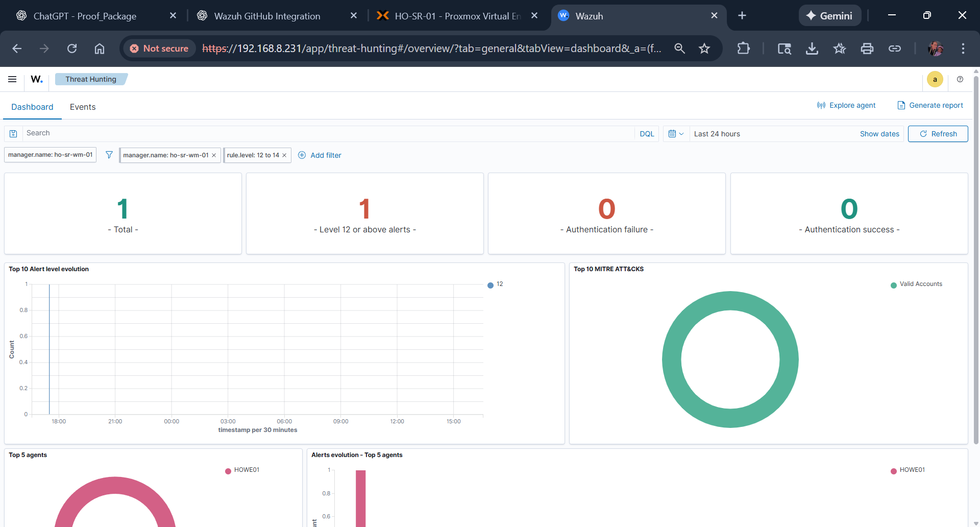Screen dimensions: 980x527
Task: Open the Wazuh help question mark icon
Action: 960,79
